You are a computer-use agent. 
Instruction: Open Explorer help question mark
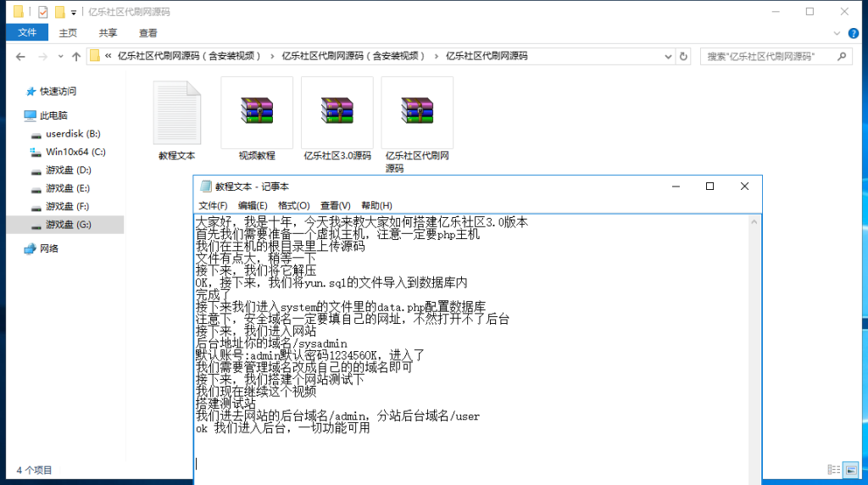click(x=854, y=33)
